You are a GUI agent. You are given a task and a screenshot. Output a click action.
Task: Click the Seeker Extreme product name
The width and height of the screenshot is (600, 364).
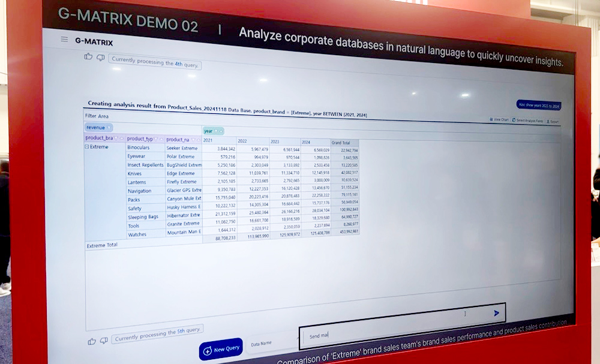coord(184,148)
